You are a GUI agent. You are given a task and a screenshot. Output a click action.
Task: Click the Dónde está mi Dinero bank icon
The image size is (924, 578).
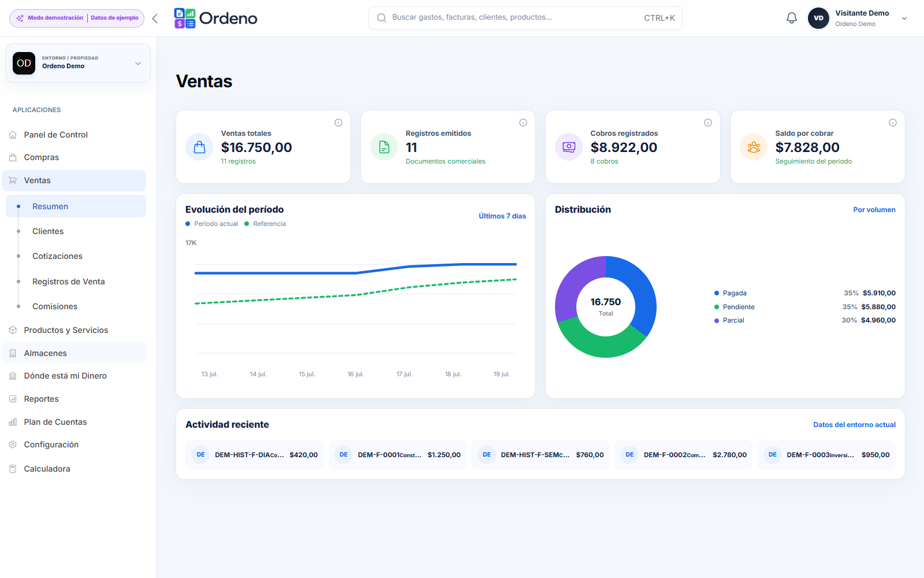(x=13, y=376)
